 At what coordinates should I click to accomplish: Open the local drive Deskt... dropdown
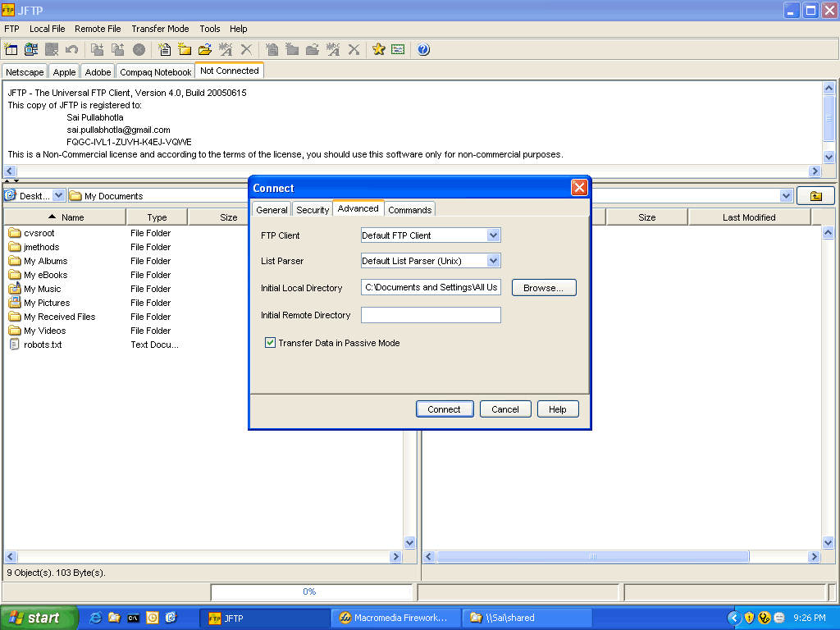click(x=58, y=195)
